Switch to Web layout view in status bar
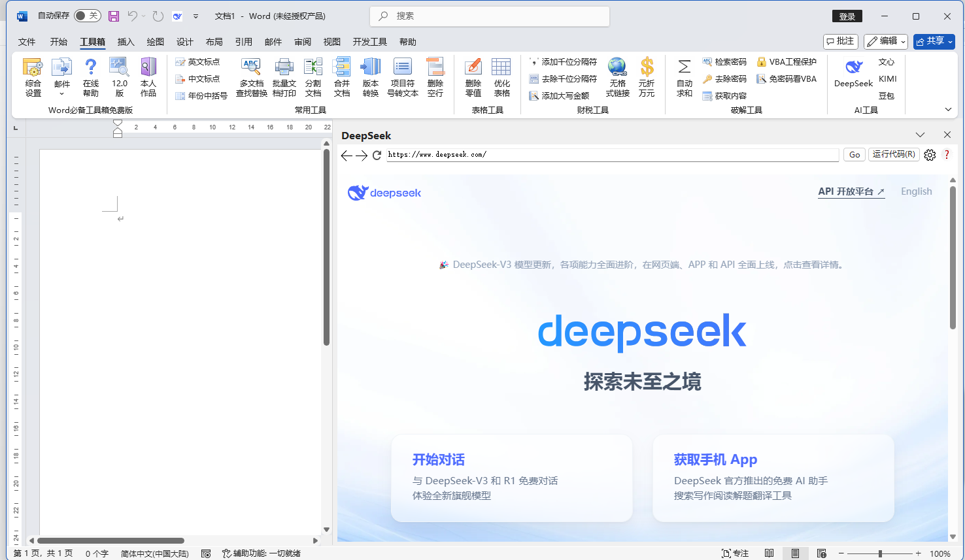 point(822,553)
